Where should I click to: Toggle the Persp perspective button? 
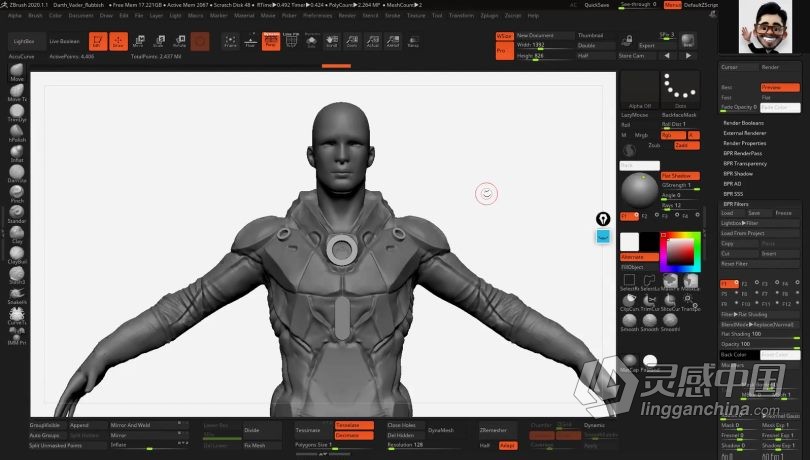click(x=271, y=41)
